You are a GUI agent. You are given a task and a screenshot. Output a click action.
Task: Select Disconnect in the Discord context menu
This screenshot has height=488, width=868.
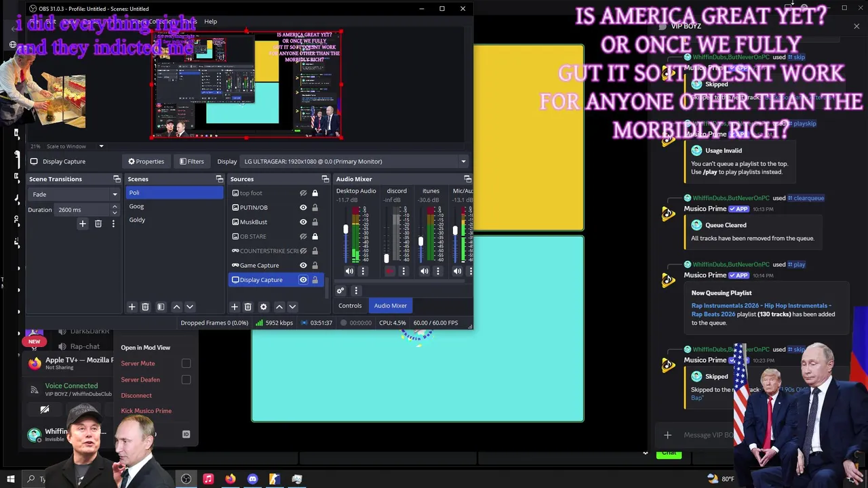(x=136, y=395)
